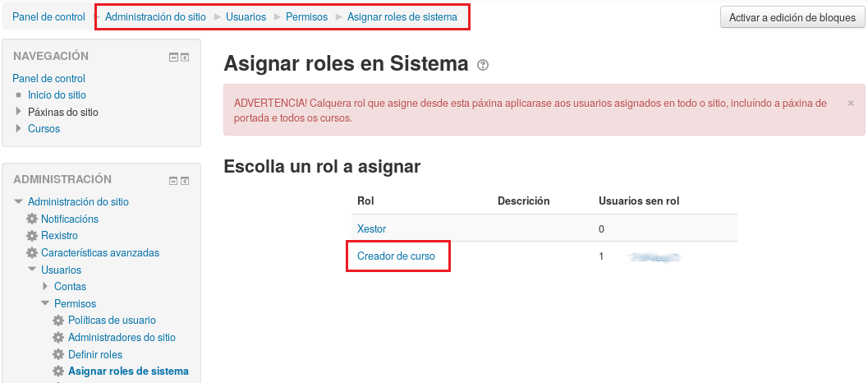Click the Navegación block title
Screen dimensions: 868x383
51,56
